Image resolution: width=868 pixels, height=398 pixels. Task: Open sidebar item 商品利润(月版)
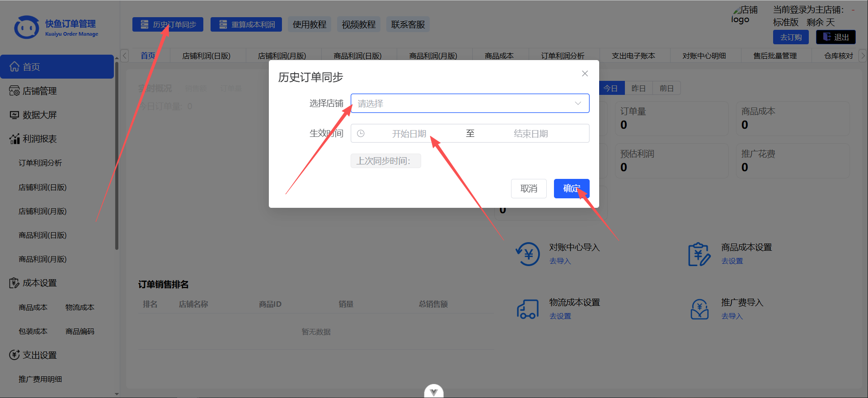point(42,259)
